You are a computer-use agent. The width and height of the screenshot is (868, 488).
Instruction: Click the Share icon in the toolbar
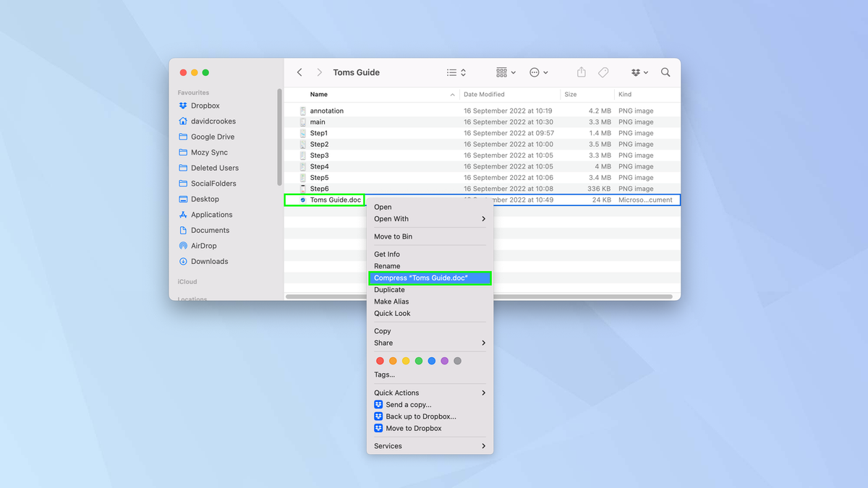click(581, 72)
